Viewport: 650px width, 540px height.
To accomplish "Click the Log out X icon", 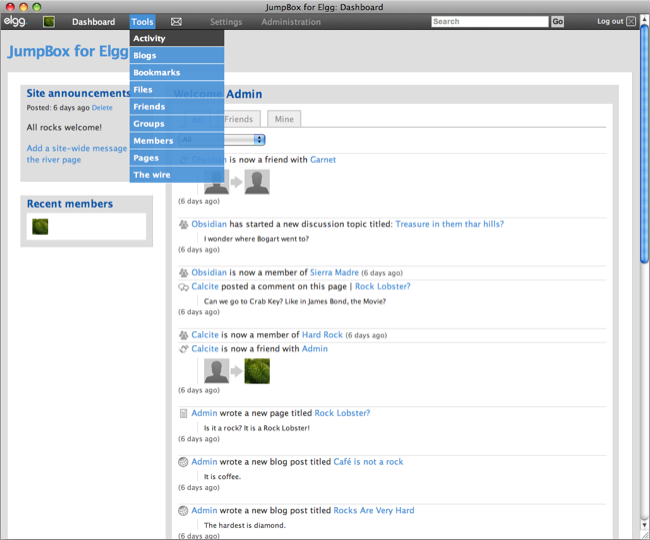I will point(631,22).
